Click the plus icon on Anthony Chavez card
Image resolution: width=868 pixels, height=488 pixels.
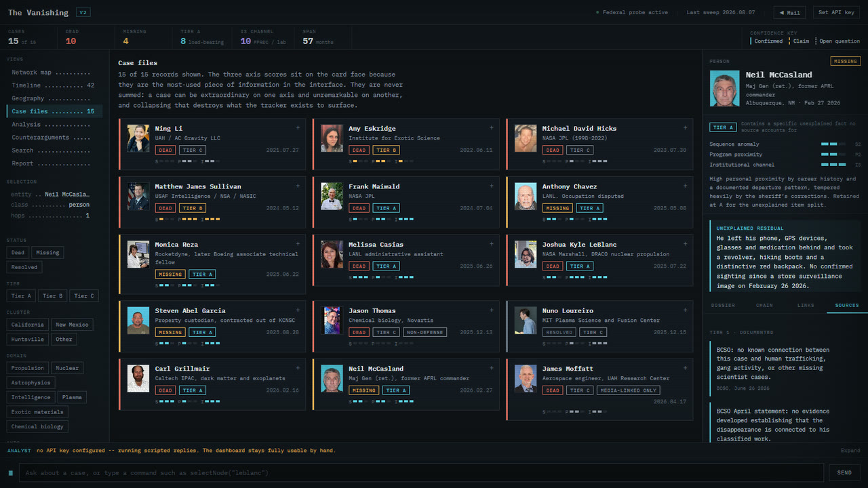pyautogui.click(x=685, y=186)
